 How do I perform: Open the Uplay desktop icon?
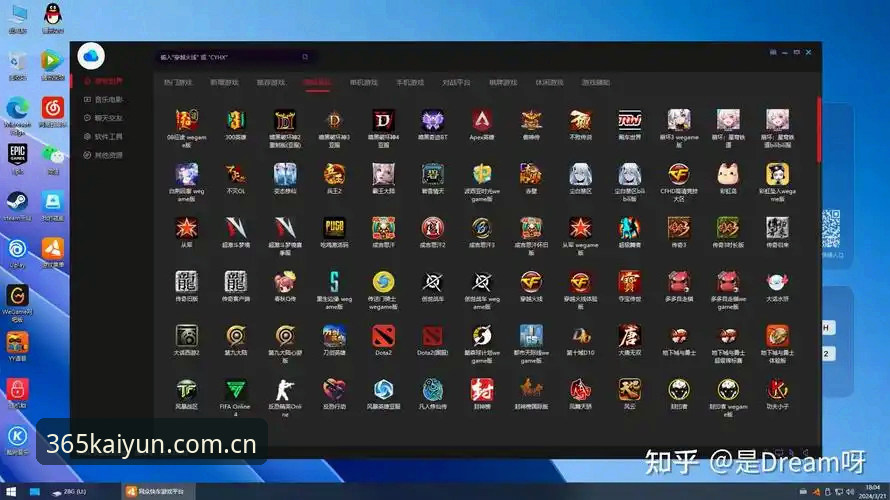[18, 253]
